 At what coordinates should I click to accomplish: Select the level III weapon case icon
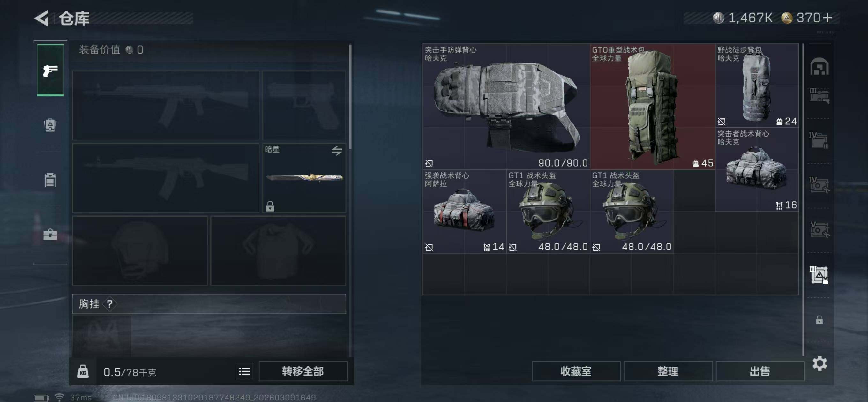coord(819,96)
